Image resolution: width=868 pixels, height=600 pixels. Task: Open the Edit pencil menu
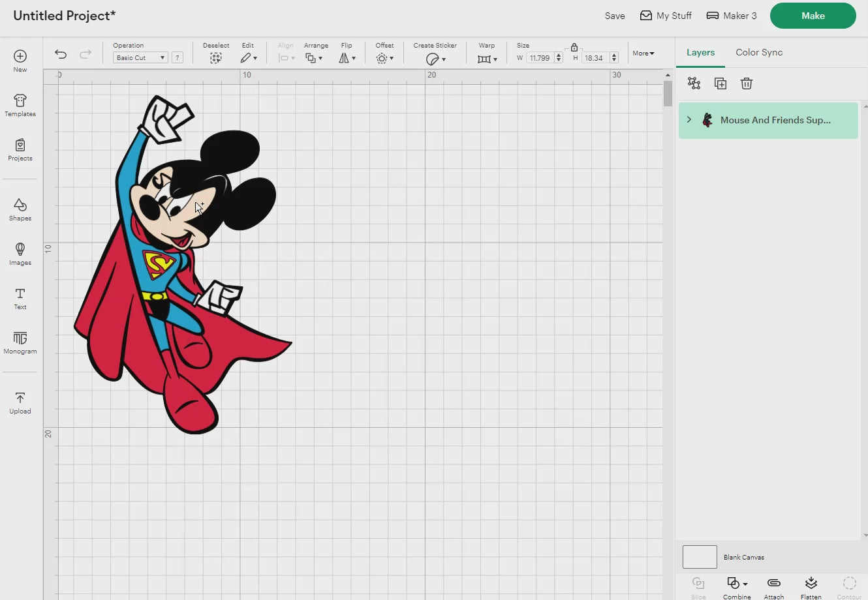[248, 58]
